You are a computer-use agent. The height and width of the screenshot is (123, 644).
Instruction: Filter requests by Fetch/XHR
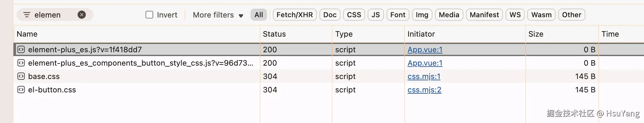(x=295, y=15)
